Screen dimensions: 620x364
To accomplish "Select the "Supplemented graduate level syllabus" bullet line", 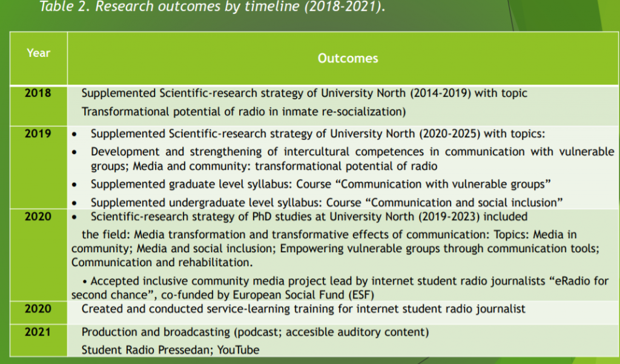I will [x=321, y=184].
